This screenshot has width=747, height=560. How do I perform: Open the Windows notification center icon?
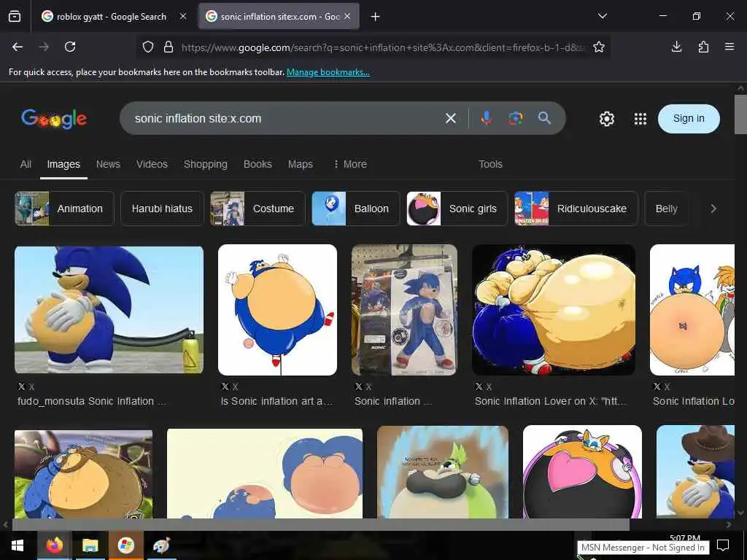click(x=723, y=545)
